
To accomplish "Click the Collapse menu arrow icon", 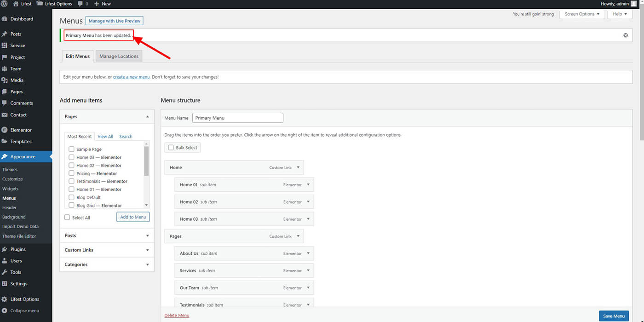I will pos(5,310).
